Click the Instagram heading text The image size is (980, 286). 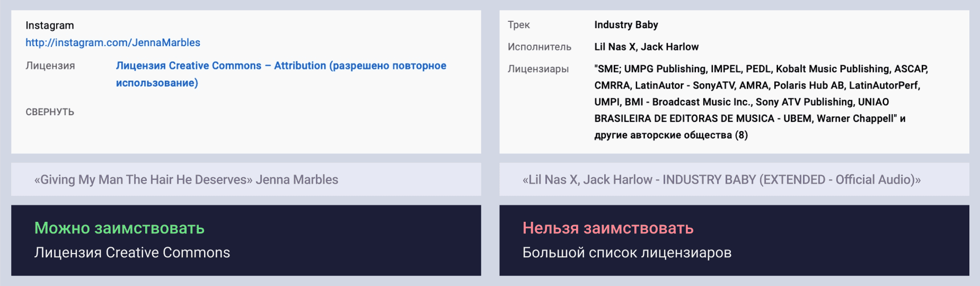tap(50, 25)
